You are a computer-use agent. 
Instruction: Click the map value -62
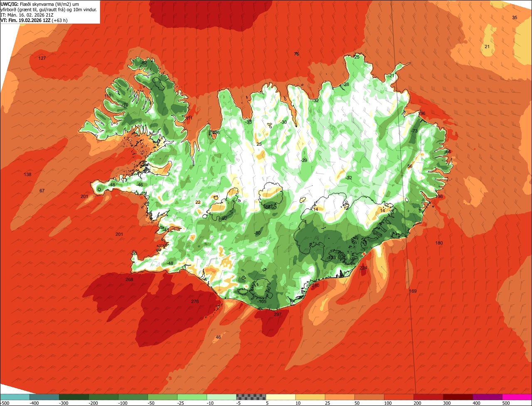224,218
